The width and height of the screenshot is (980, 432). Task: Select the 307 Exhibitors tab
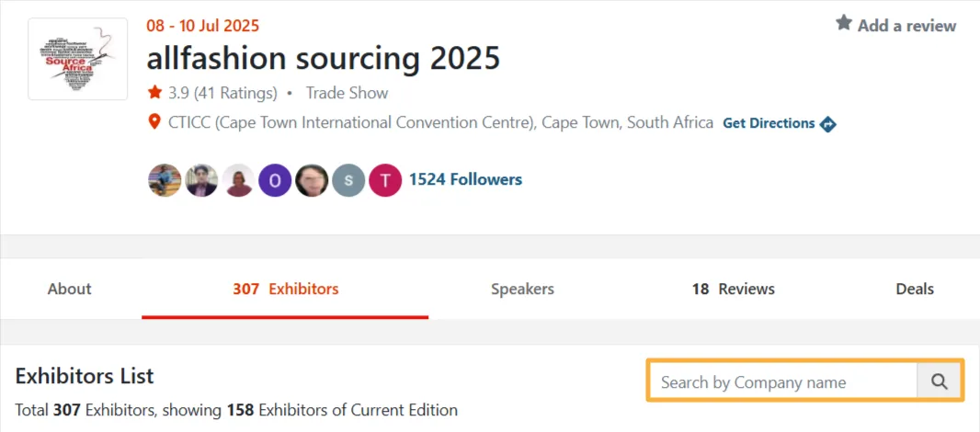(x=286, y=289)
